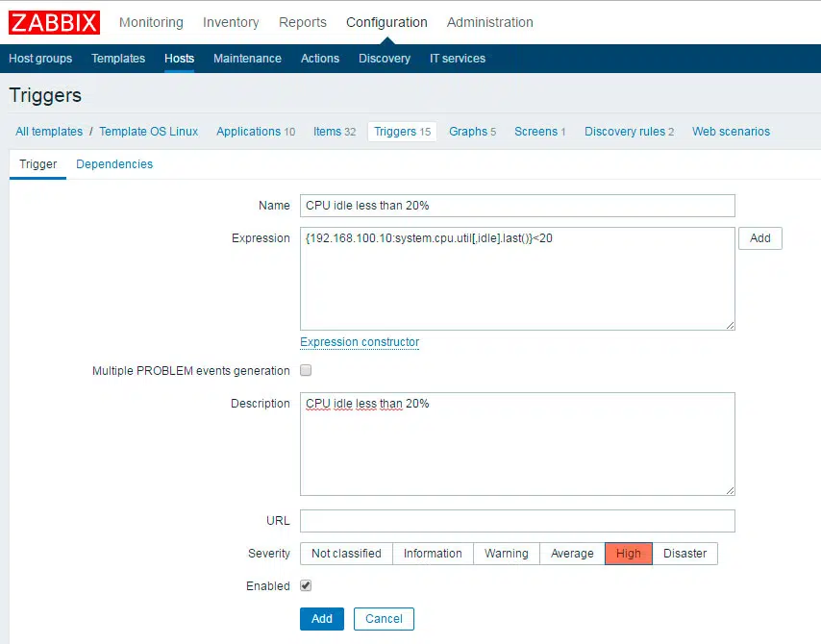Toggle Multiple PROBLEM events generation checkbox
Image resolution: width=821 pixels, height=644 pixels.
pos(306,370)
